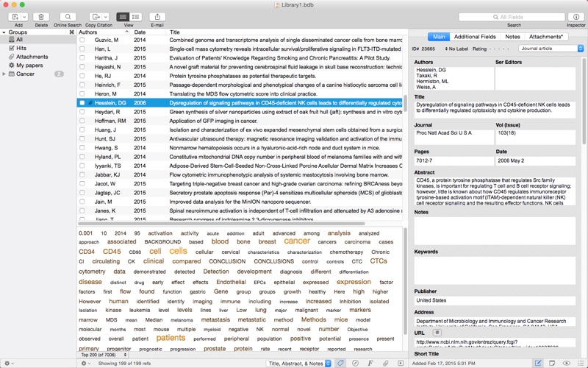Screen dimensions: 588x368
Task: Click the open-URL button beside URL label
Action: point(437,333)
